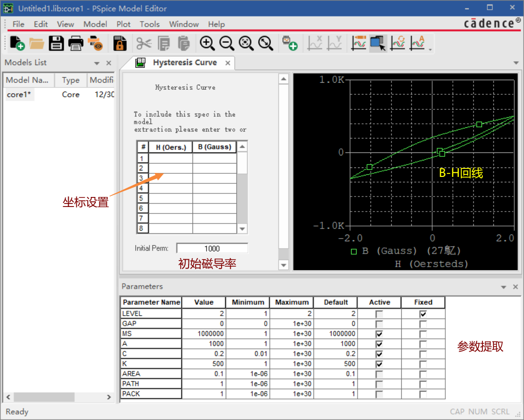Open Y axis settings icon
The width and height of the screenshot is (524, 420).
(334, 43)
